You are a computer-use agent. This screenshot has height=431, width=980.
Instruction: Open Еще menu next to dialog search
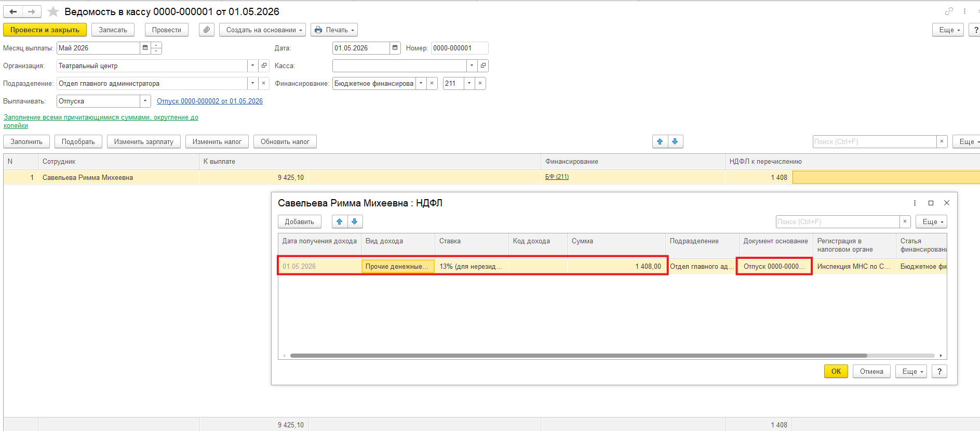click(x=932, y=221)
